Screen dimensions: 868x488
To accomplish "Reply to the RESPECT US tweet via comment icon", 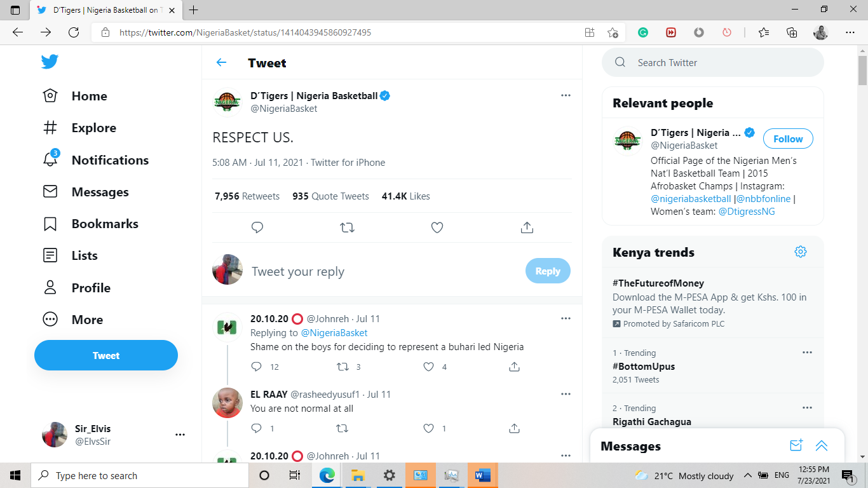I will (x=257, y=227).
